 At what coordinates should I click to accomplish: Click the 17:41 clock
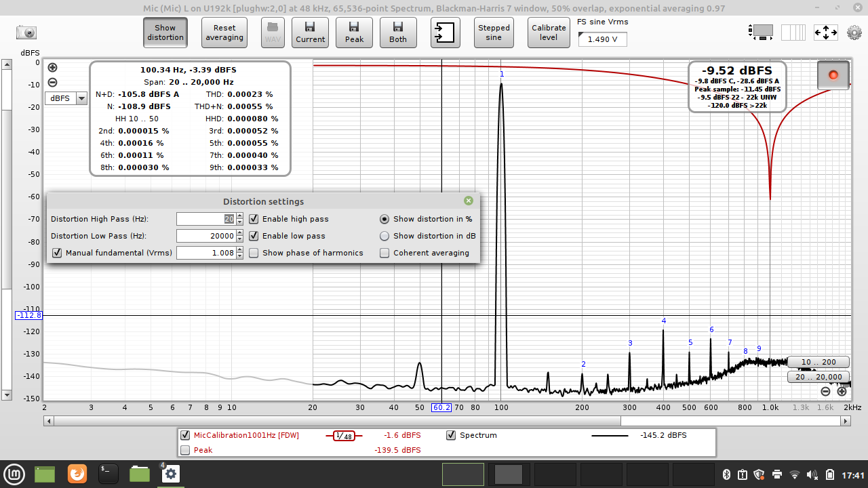pyautogui.click(x=854, y=475)
